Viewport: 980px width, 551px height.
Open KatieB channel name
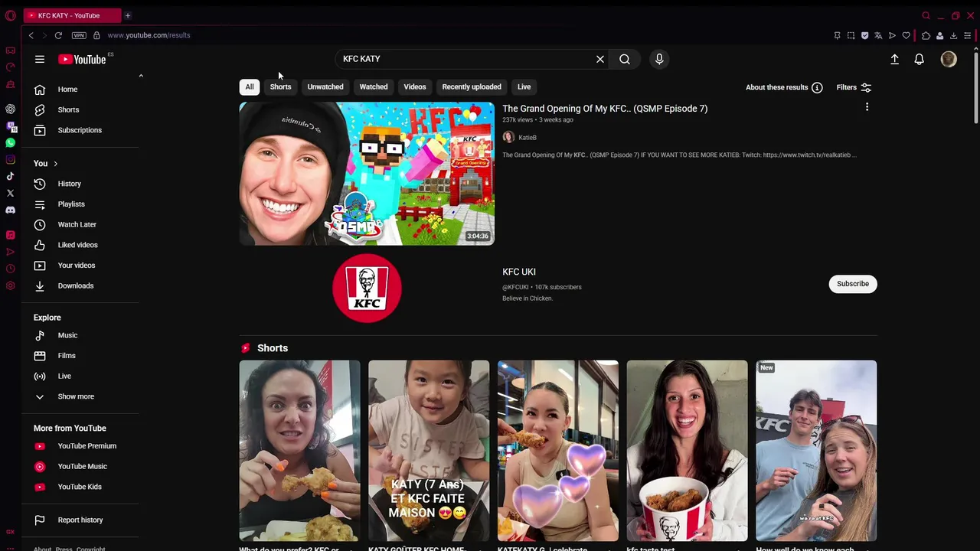tap(528, 138)
